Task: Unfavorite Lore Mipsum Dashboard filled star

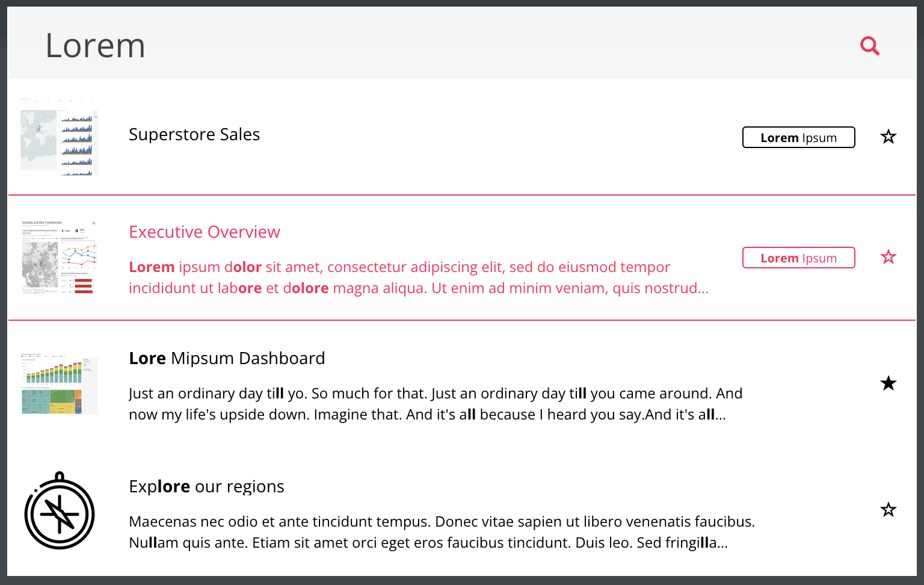Action: pyautogui.click(x=888, y=383)
